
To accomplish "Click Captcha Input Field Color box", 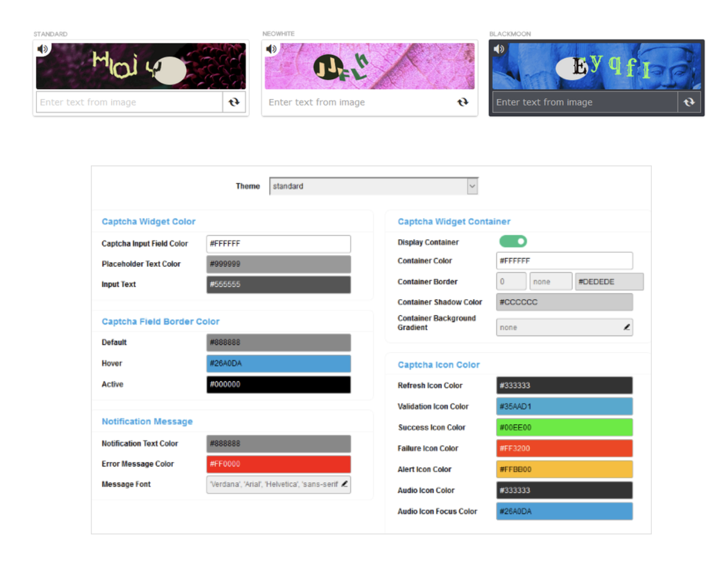I will click(278, 243).
